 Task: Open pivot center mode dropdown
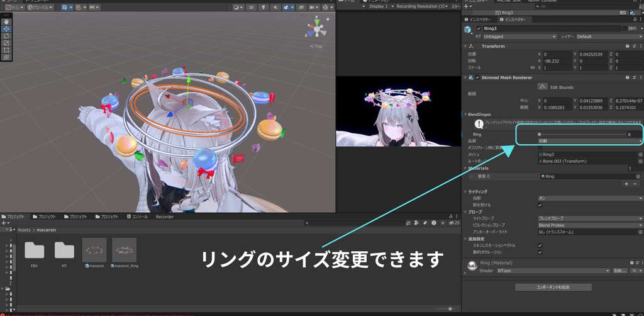(14, 8)
